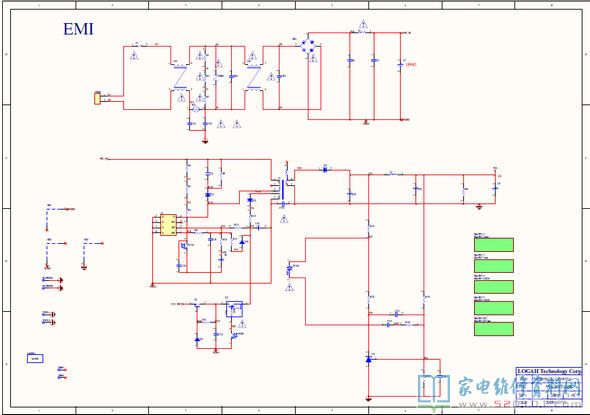This screenshot has height=415, width=590.
Task: Click the warning triangle below the transformer
Action: pos(284,219)
